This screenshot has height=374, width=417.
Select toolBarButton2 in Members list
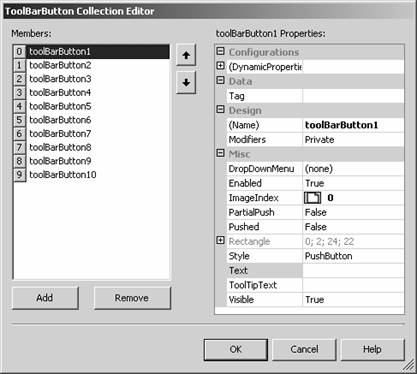point(98,65)
